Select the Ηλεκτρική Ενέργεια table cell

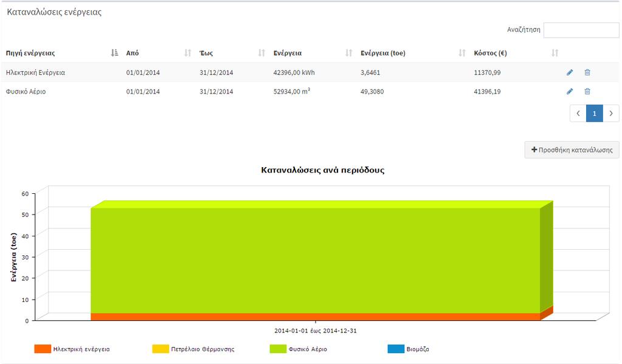click(x=35, y=72)
